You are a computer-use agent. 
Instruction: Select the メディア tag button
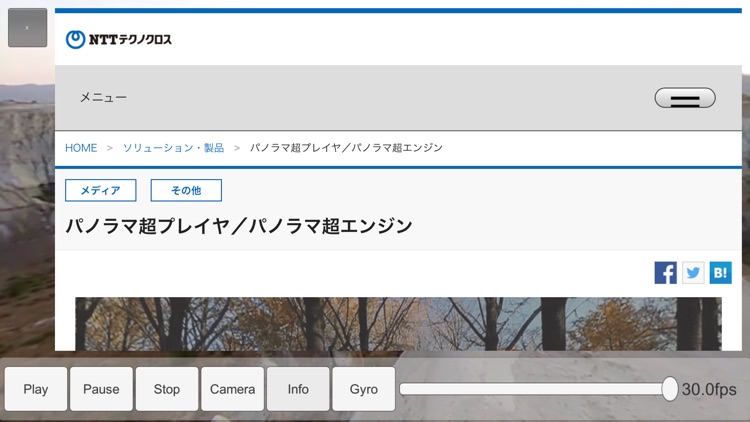[x=100, y=190]
